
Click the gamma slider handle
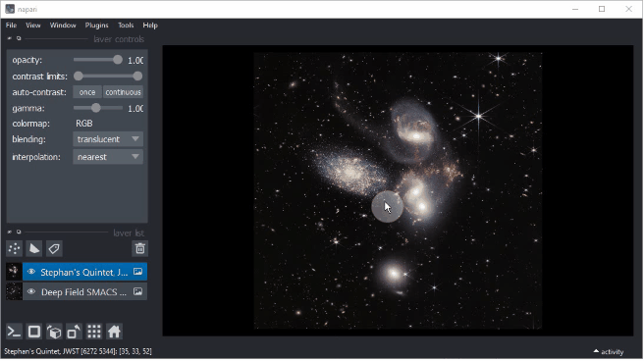point(95,108)
